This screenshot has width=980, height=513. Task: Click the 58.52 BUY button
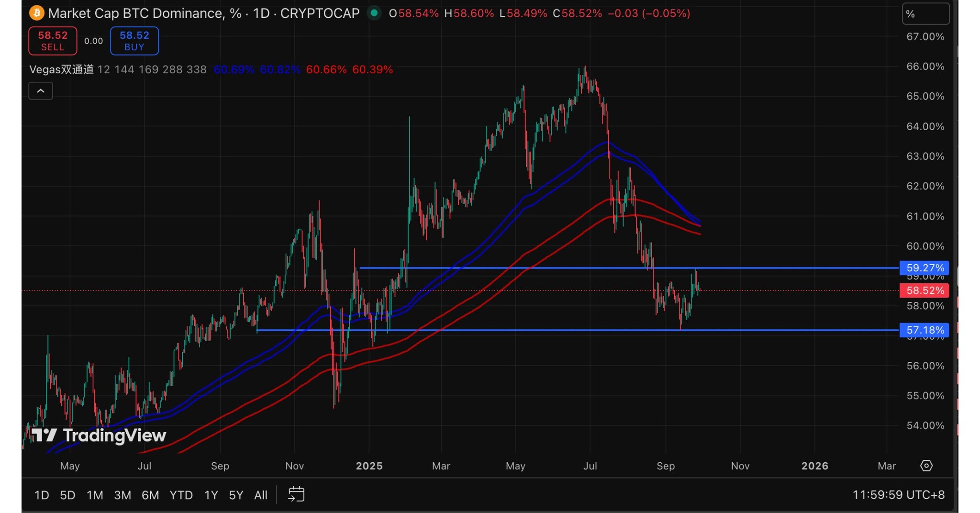point(134,41)
